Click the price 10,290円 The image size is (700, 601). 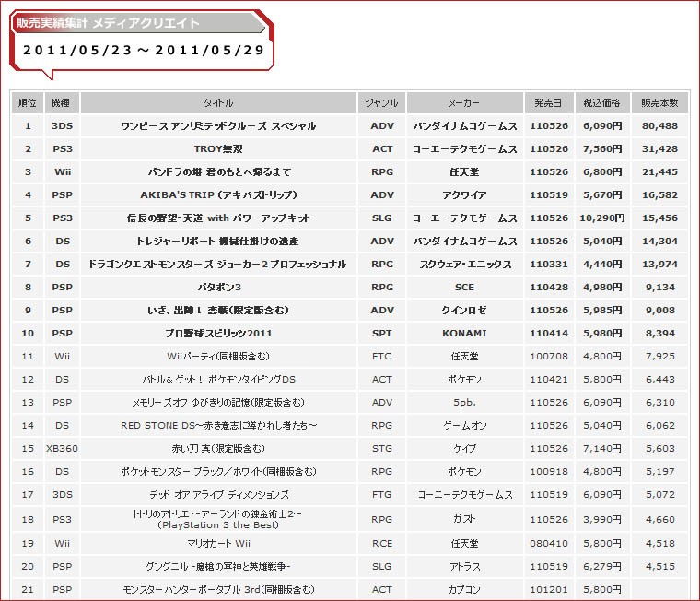pyautogui.click(x=601, y=218)
